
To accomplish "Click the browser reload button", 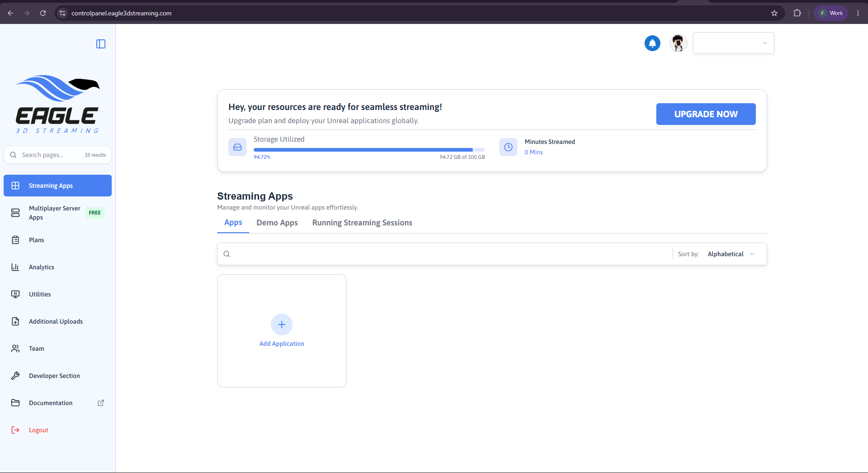I will click(x=43, y=13).
